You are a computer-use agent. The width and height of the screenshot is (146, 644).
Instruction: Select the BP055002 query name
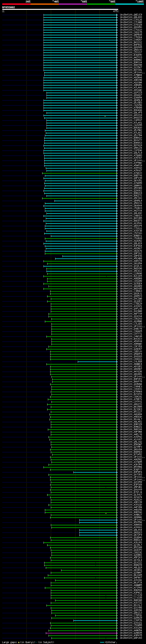(8, 7)
